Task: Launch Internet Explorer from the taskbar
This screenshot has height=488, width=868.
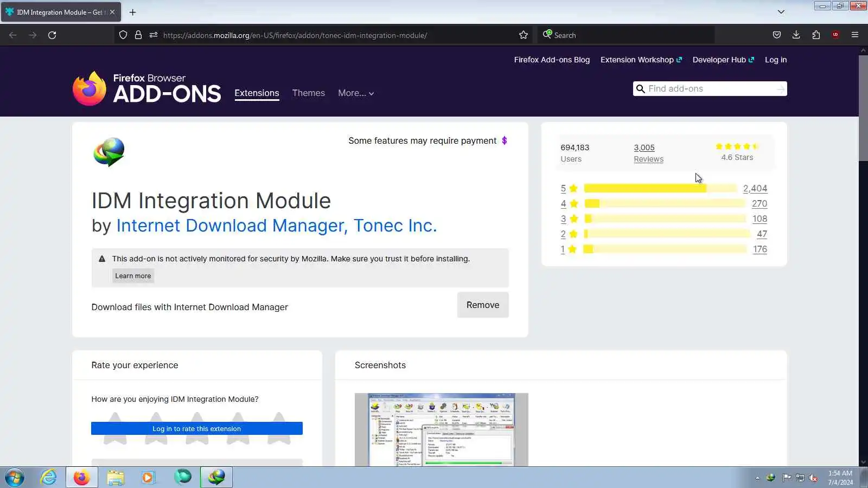Action: coord(48,478)
